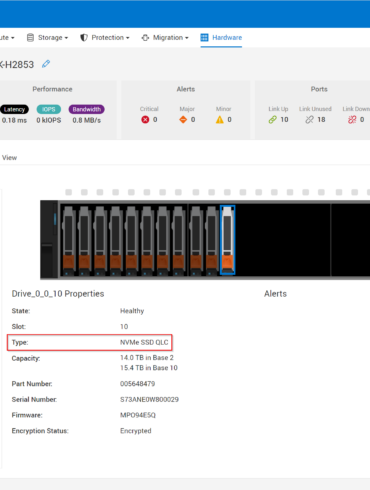Click the NVMe SSD QLC type value
Image resolution: width=370 pixels, height=490 pixels.
(x=144, y=342)
